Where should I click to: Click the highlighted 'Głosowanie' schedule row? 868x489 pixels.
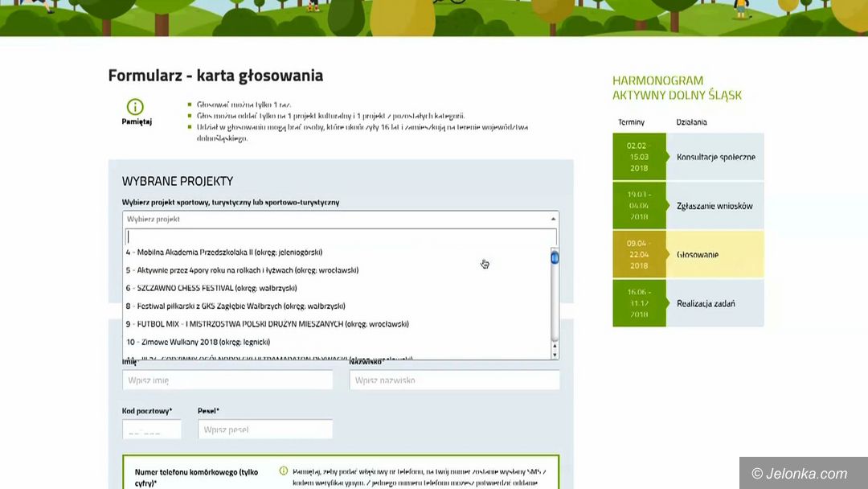tap(688, 254)
